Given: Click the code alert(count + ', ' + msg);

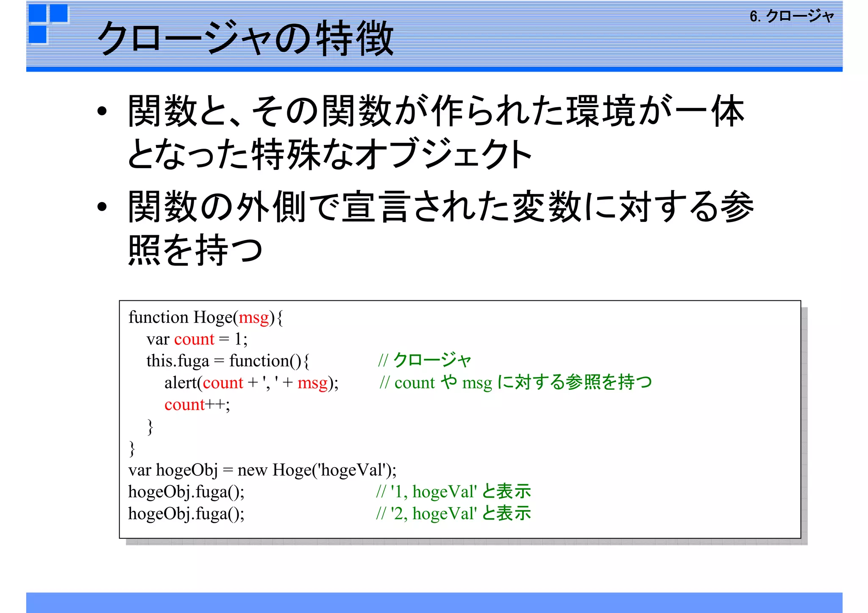Looking at the screenshot, I should pos(251,383).
